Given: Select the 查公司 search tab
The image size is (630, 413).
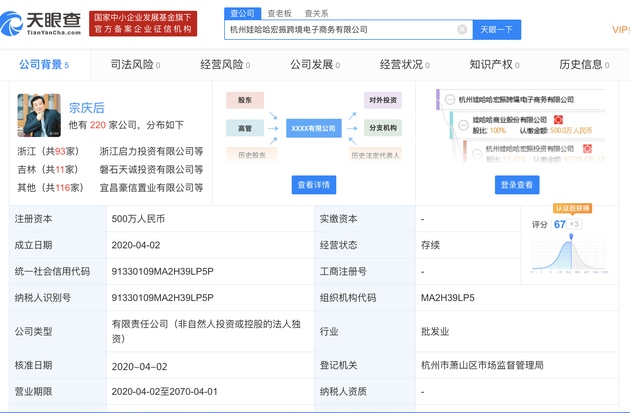Looking at the screenshot, I should click(x=242, y=13).
